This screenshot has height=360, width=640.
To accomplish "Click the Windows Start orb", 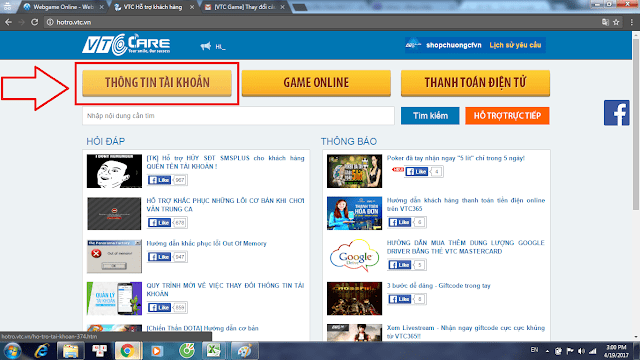I will coord(12,351).
